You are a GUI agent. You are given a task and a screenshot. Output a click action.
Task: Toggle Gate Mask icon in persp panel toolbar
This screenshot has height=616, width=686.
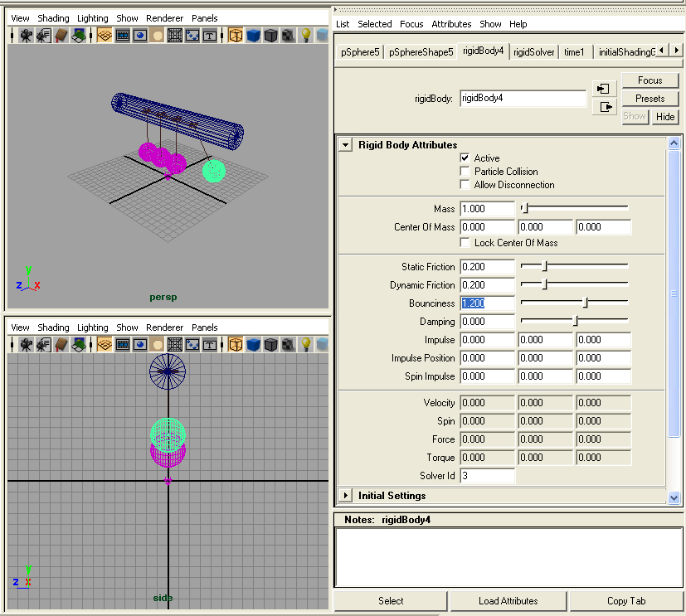[158, 36]
